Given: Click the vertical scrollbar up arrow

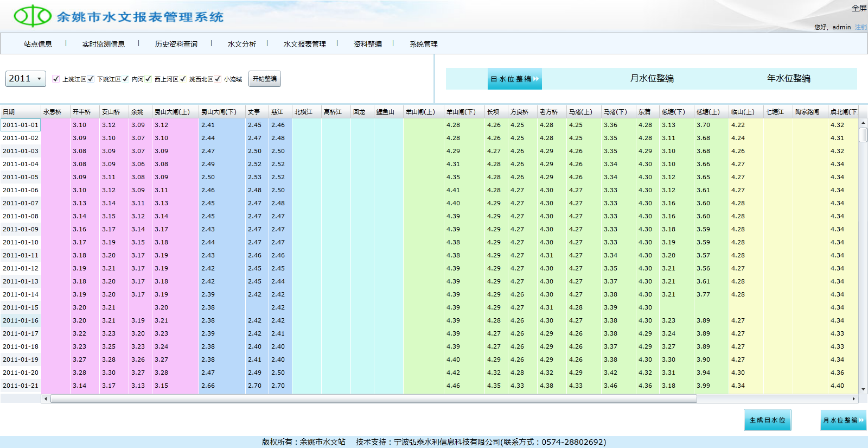Looking at the screenshot, I should 863,123.
